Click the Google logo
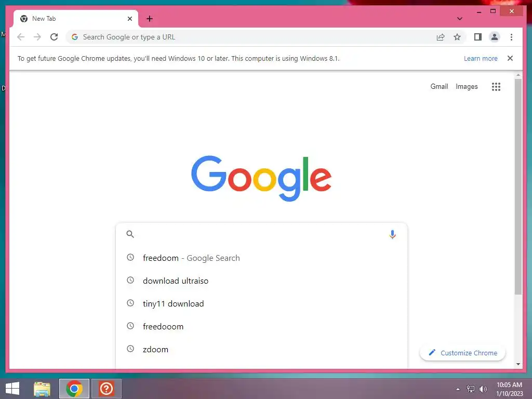The image size is (532, 399). click(261, 178)
